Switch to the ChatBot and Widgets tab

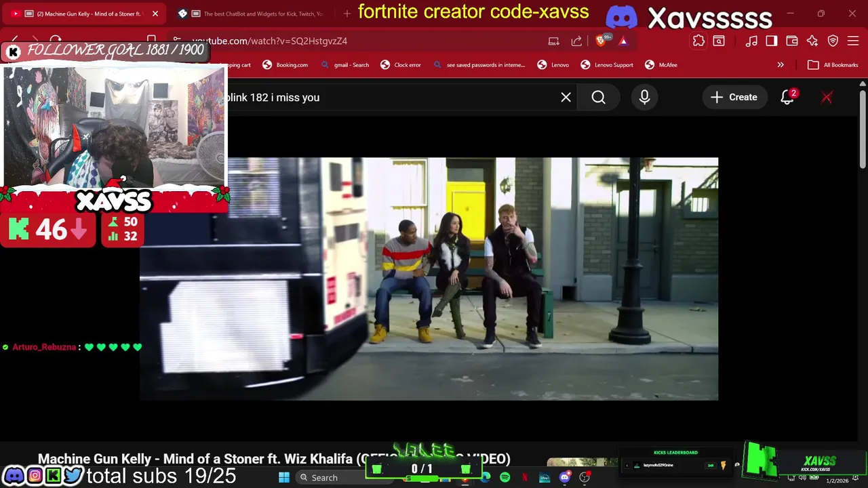point(254,14)
